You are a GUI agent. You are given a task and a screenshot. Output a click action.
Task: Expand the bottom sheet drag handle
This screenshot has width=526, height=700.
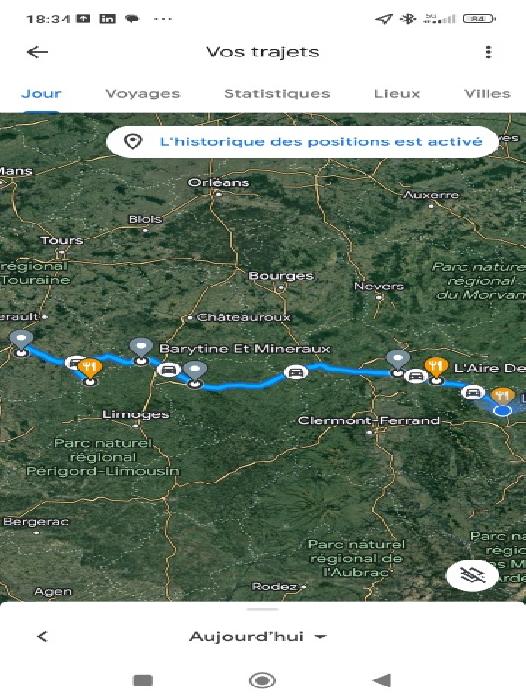coord(263,609)
